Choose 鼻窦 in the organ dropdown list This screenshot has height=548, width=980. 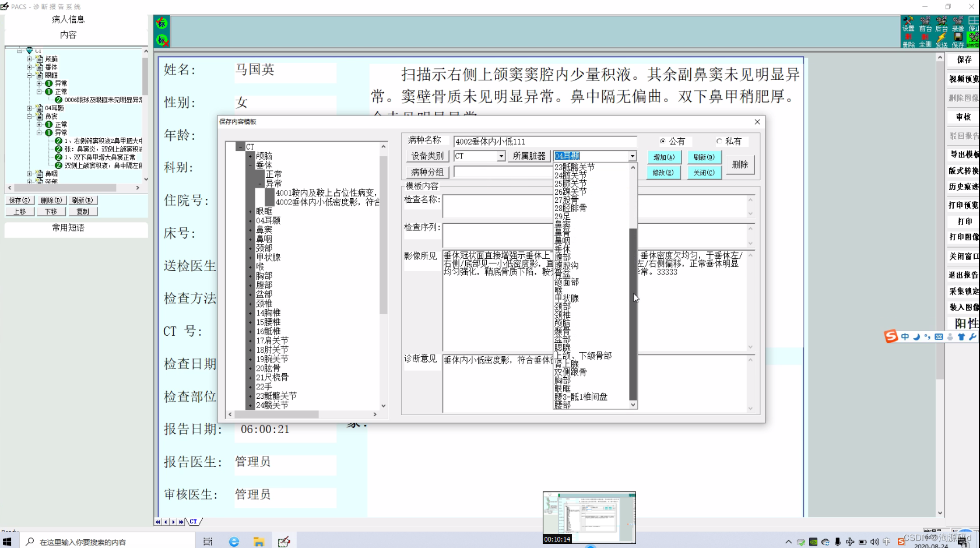click(563, 224)
